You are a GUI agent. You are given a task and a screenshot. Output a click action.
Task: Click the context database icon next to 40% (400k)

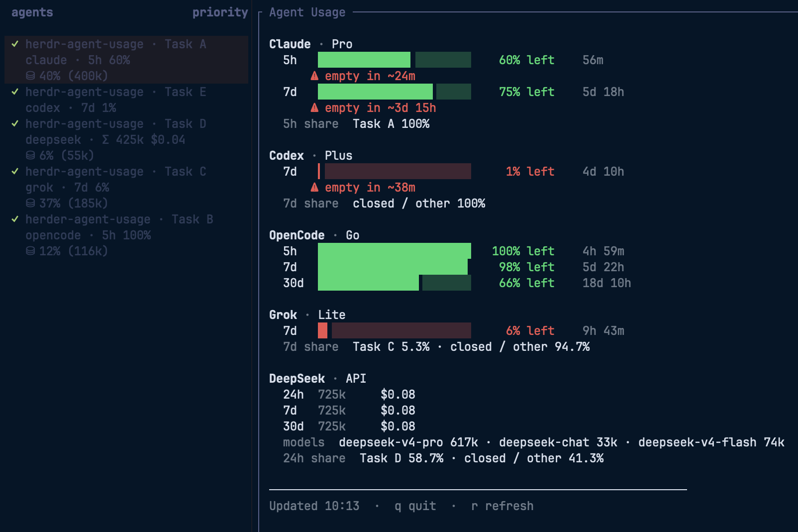(30, 76)
